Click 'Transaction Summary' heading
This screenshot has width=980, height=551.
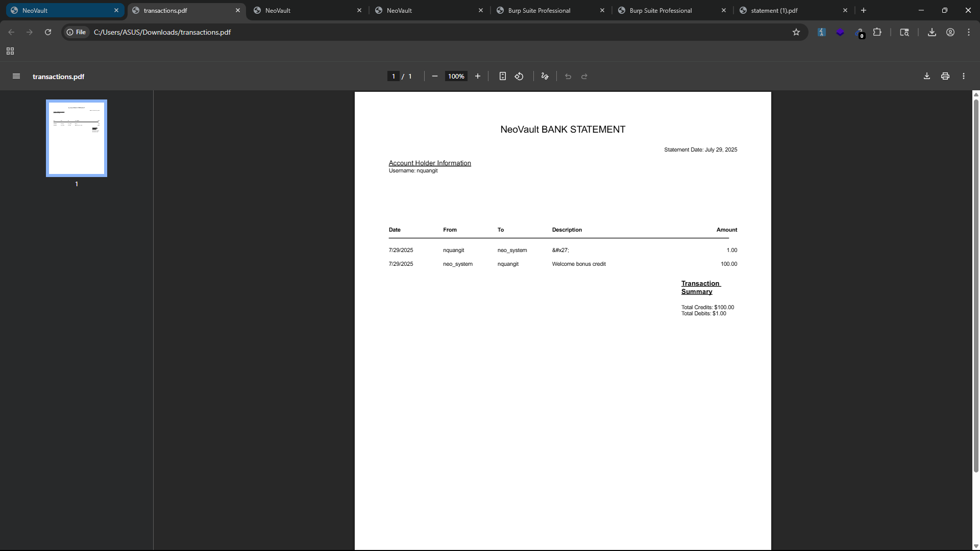pos(701,288)
